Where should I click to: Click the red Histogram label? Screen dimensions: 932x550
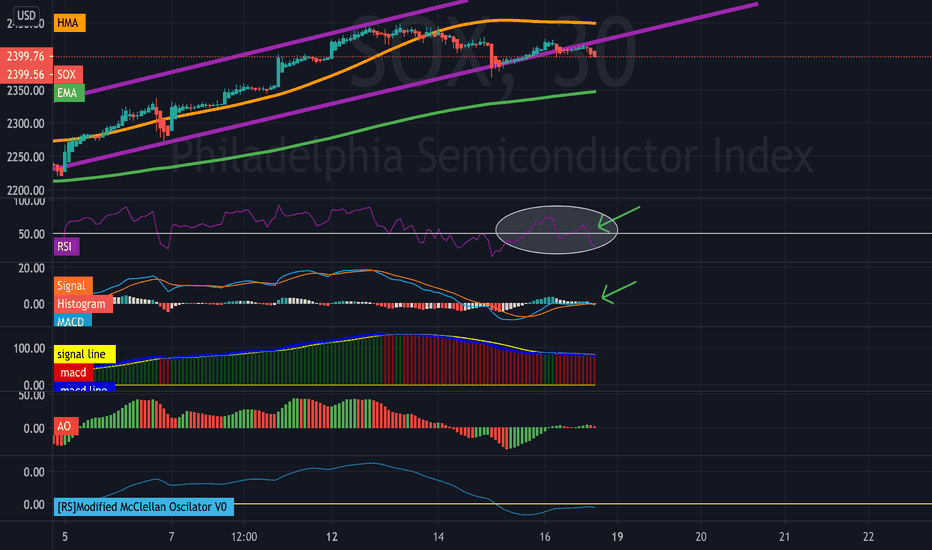tap(83, 304)
